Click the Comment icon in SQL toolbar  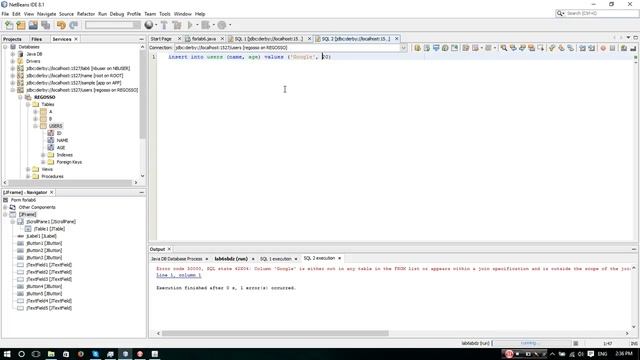tap(624, 48)
